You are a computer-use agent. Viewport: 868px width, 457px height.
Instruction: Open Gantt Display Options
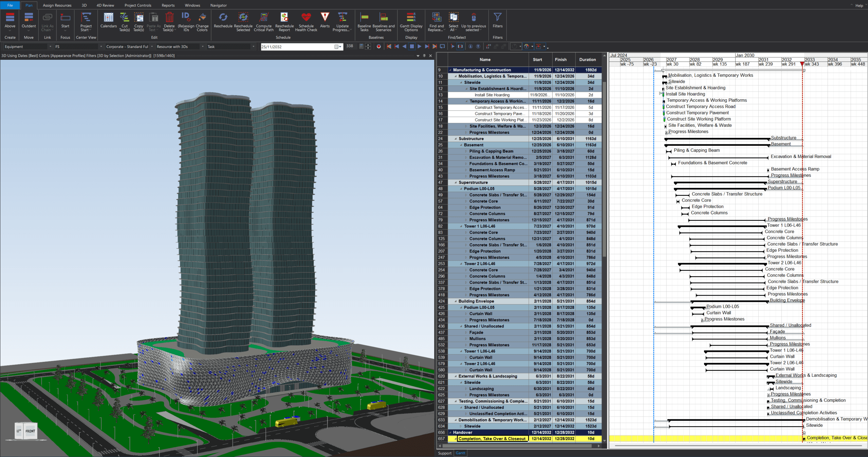tap(411, 22)
